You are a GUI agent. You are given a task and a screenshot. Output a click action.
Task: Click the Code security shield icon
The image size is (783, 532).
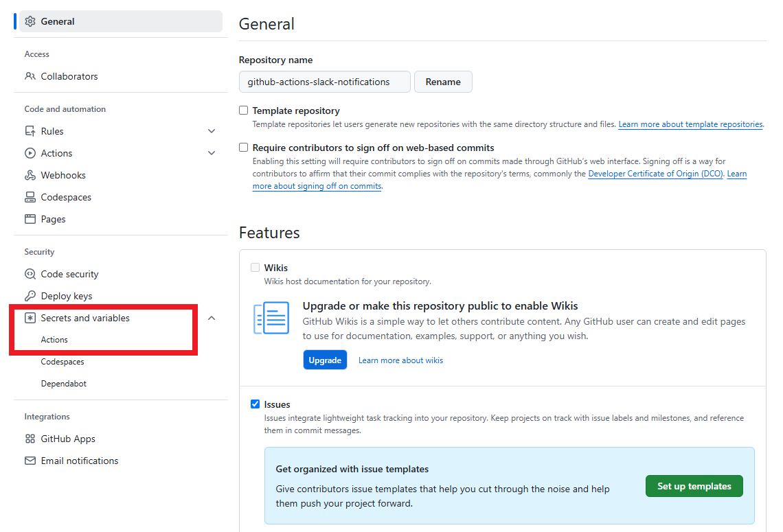[30, 274]
